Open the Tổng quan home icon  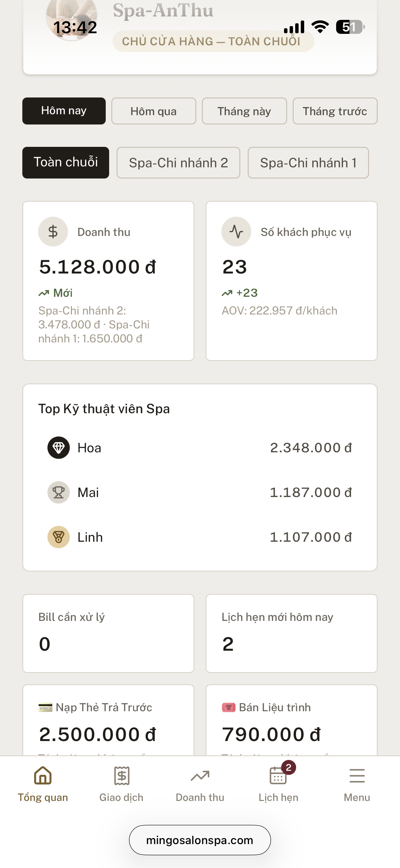[43, 776]
